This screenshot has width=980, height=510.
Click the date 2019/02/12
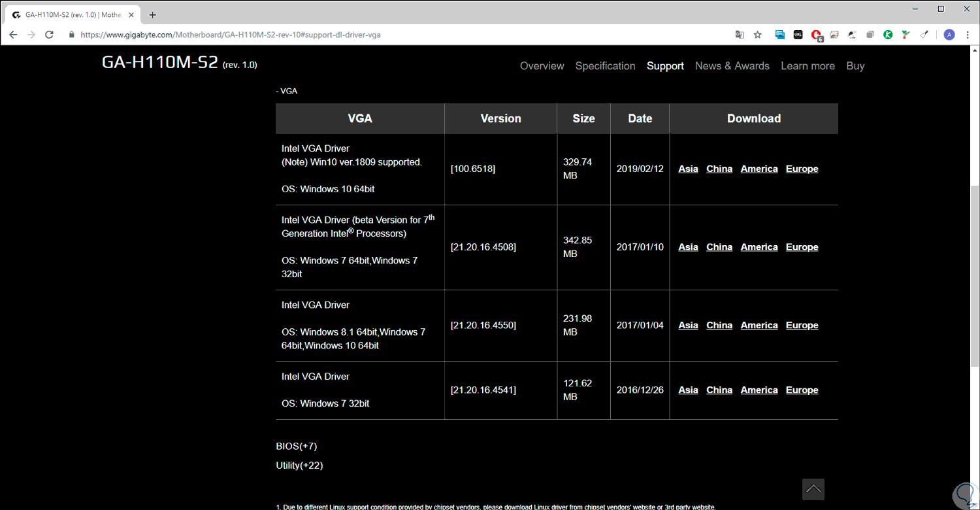[640, 169]
